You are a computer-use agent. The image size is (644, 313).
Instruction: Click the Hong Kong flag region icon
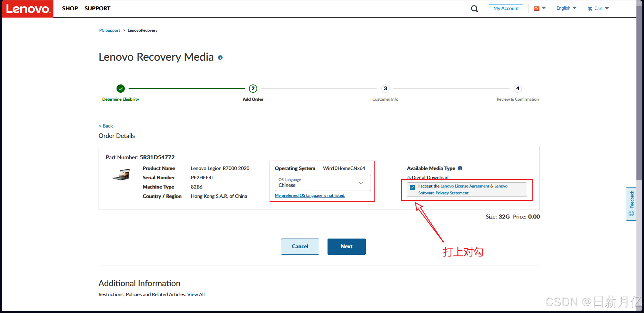pos(536,8)
